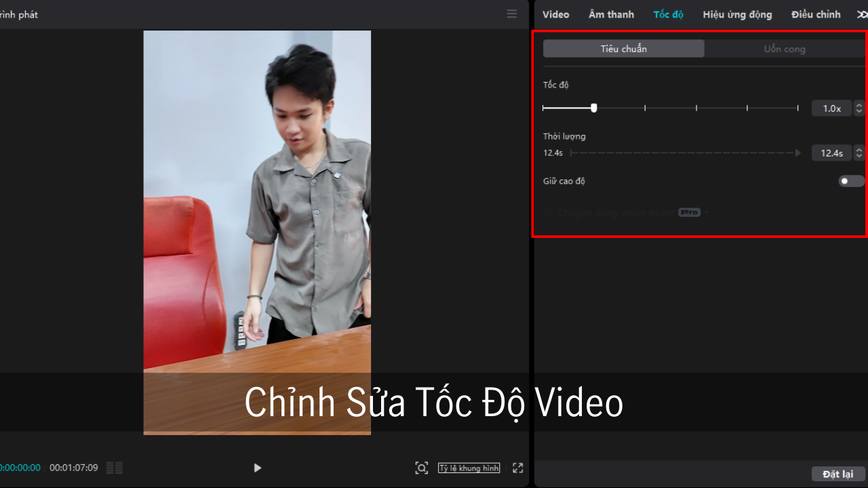
Task: Toggle the Giữ cao độ switch
Action: click(x=850, y=181)
